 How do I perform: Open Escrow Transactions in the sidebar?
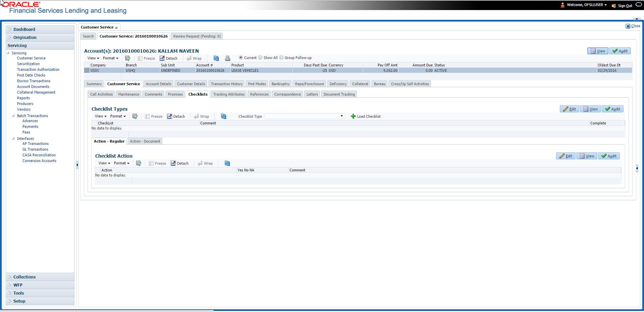(34, 81)
